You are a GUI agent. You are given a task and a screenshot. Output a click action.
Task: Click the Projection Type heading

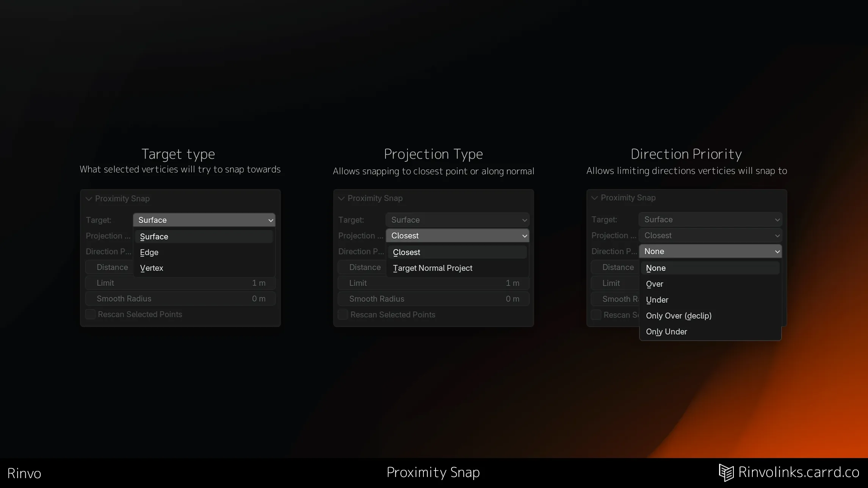433,154
